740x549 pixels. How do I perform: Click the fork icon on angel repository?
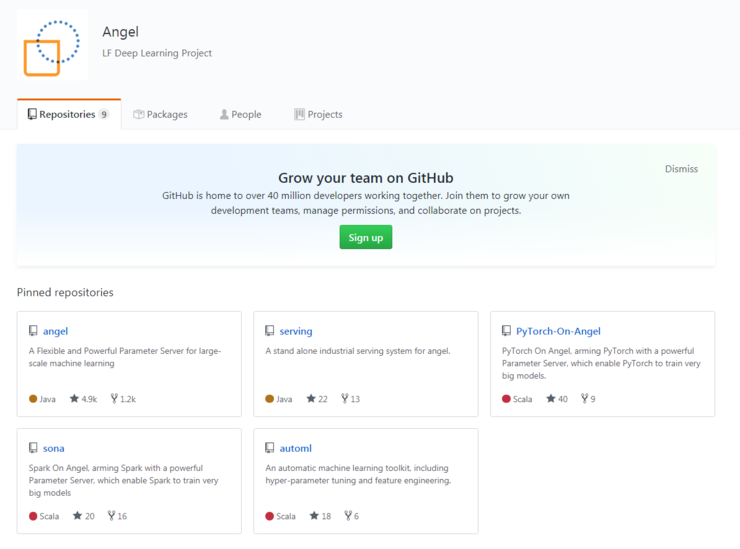(112, 399)
